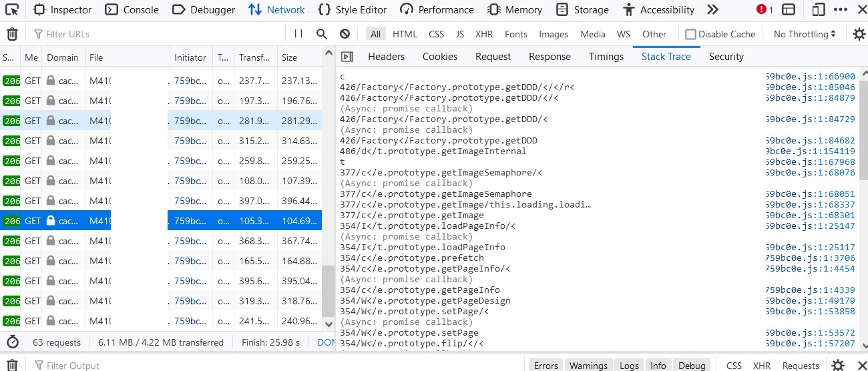
Task: Open Network settings gear
Action: pyautogui.click(x=859, y=34)
